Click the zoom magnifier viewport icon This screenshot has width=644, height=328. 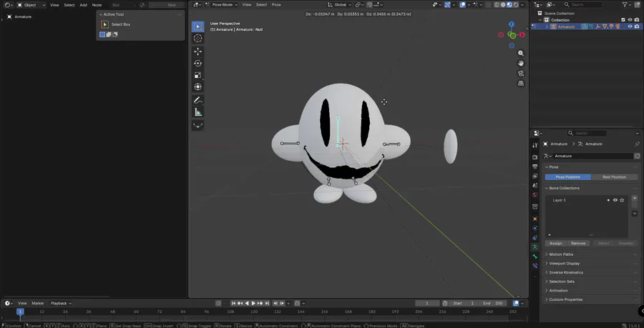click(521, 54)
